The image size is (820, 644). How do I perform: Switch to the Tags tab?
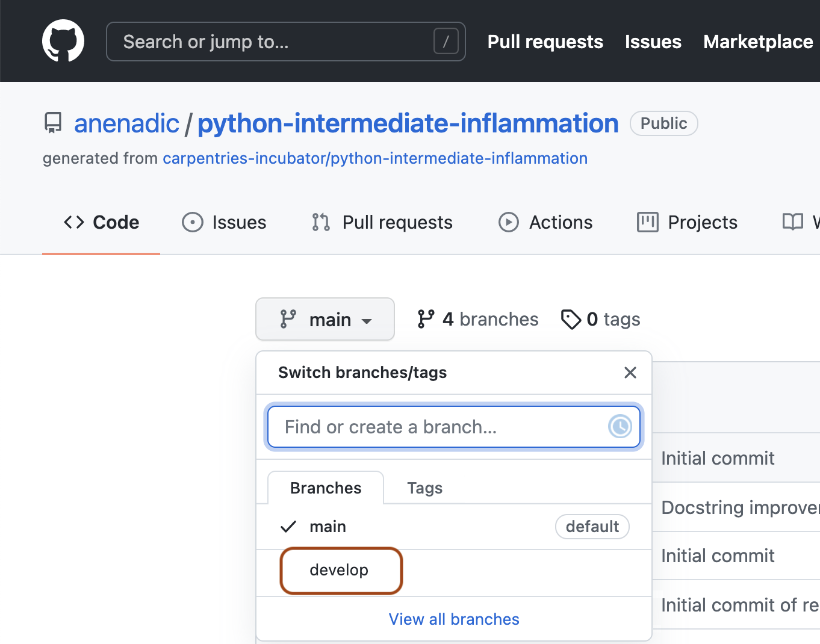(x=424, y=488)
